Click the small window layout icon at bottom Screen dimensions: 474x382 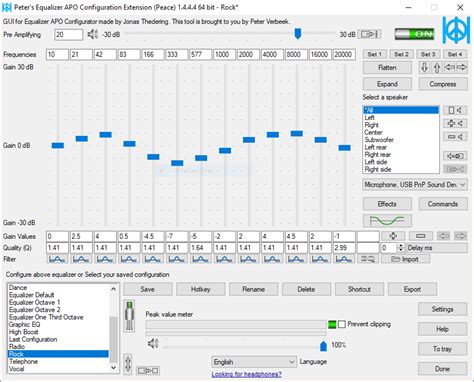(x=148, y=370)
